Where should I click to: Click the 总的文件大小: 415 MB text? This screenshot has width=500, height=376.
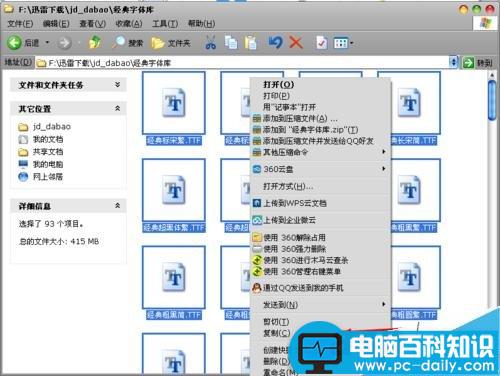[x=59, y=241]
